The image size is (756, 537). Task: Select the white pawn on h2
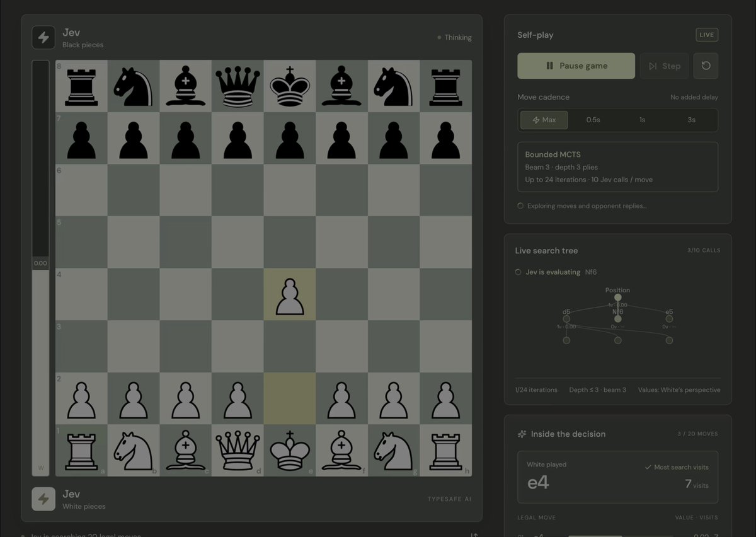(x=446, y=400)
